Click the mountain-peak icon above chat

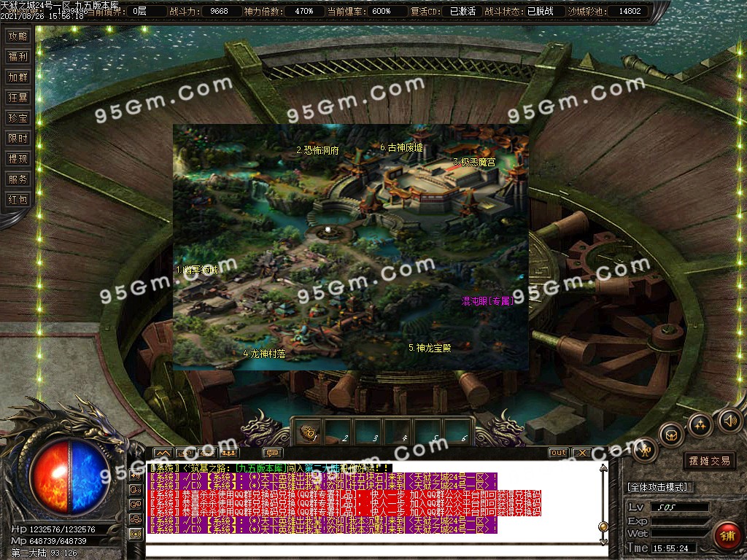(163, 453)
